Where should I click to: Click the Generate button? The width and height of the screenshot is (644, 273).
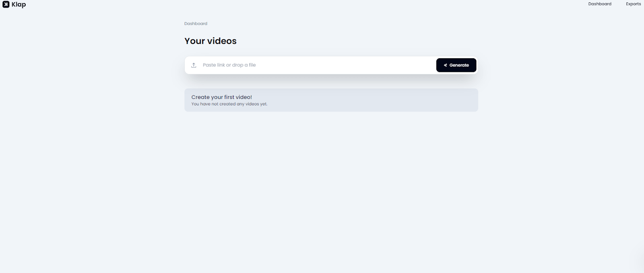pos(456,65)
